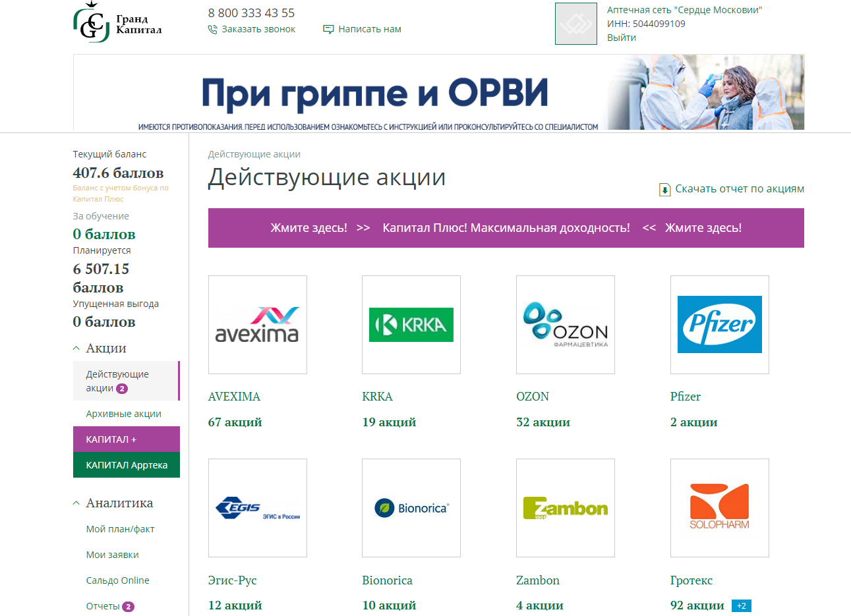Click the 6 507.15 баллов planned value
851x616 pixels.
101,278
